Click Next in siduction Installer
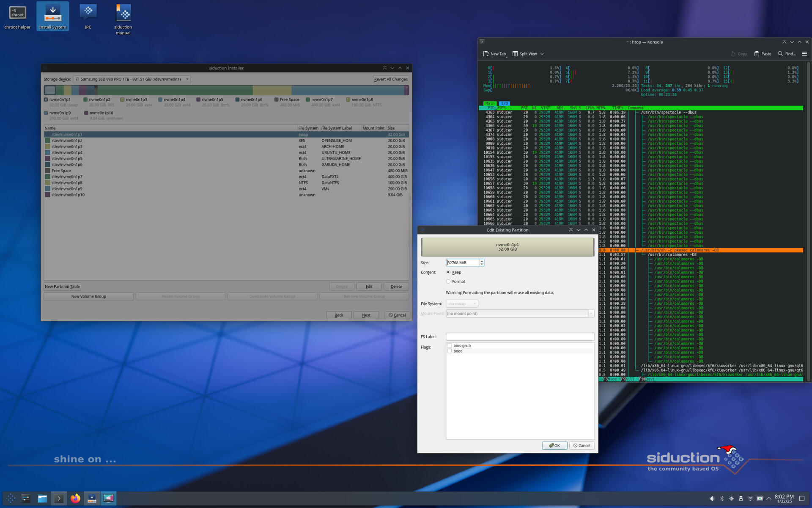Image resolution: width=812 pixels, height=508 pixels. pos(366,315)
